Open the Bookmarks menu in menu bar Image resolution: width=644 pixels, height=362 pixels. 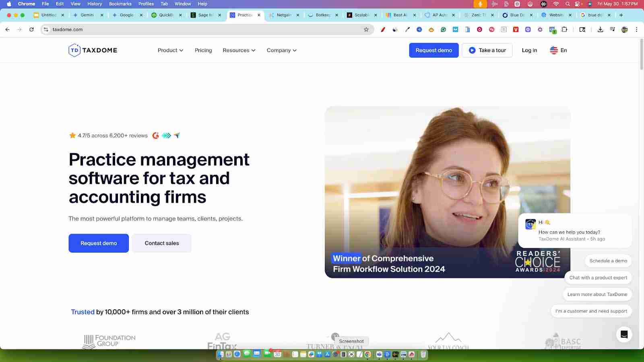(120, 4)
